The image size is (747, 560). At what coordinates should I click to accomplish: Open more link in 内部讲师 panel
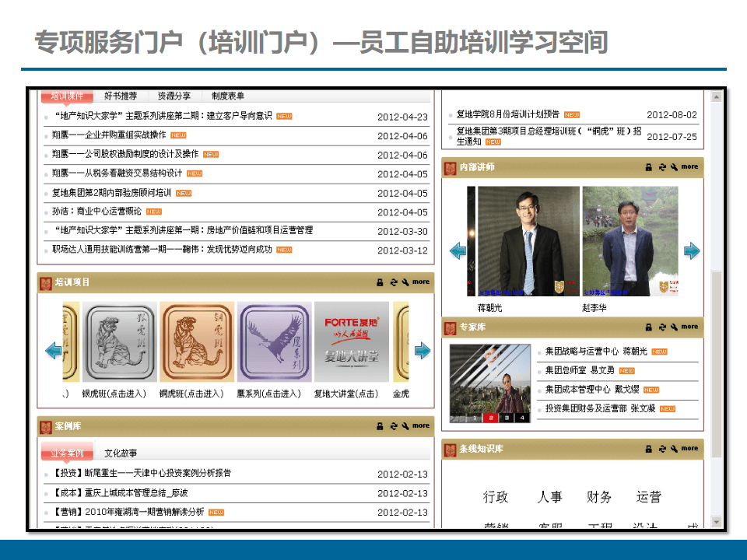coord(689,166)
